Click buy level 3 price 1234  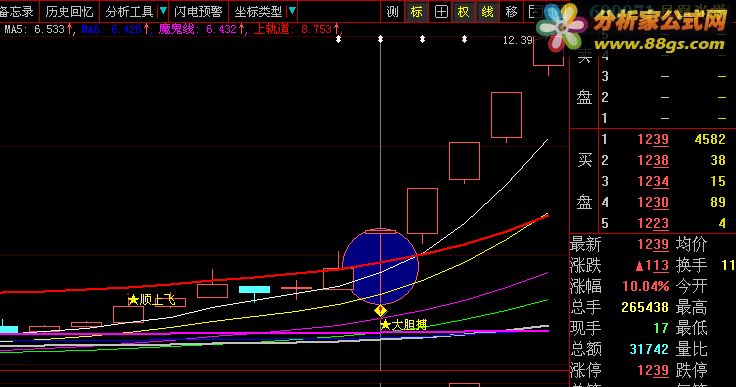click(x=653, y=181)
